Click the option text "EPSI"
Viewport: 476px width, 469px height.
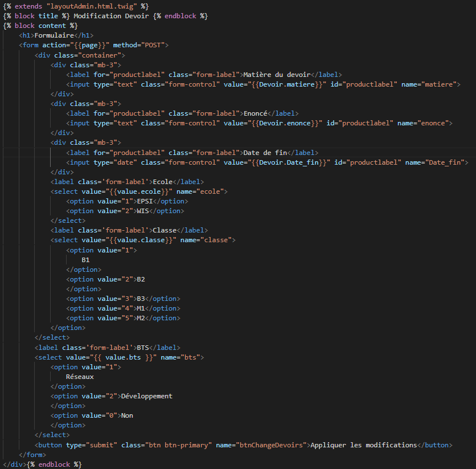[145, 201]
